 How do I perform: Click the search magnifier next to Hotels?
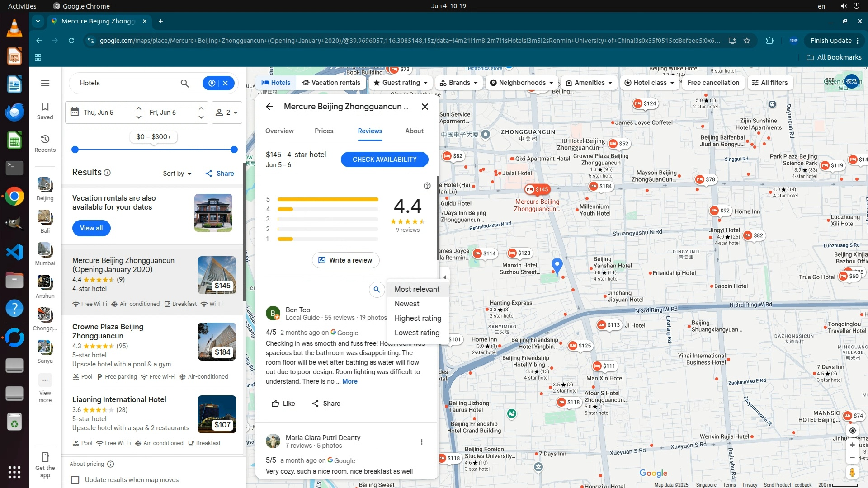click(184, 83)
